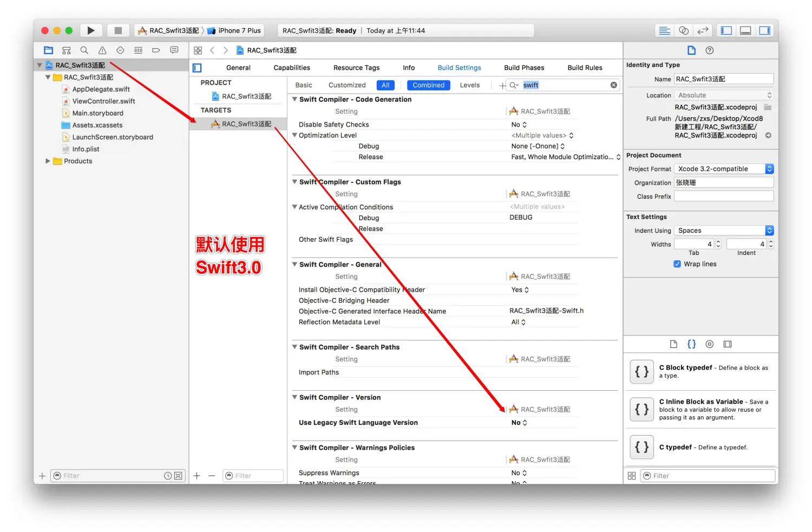The width and height of the screenshot is (812, 532).
Task: Switch to the Standard editor
Action: [x=665, y=30]
